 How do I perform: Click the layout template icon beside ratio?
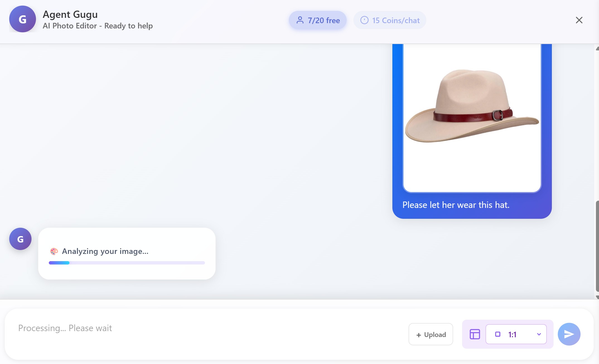pyautogui.click(x=475, y=334)
